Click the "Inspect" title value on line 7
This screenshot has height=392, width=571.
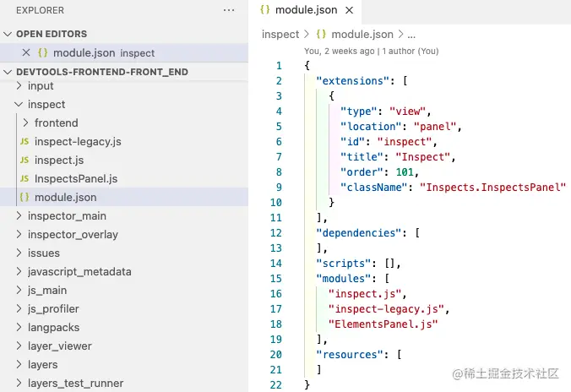[x=423, y=157]
